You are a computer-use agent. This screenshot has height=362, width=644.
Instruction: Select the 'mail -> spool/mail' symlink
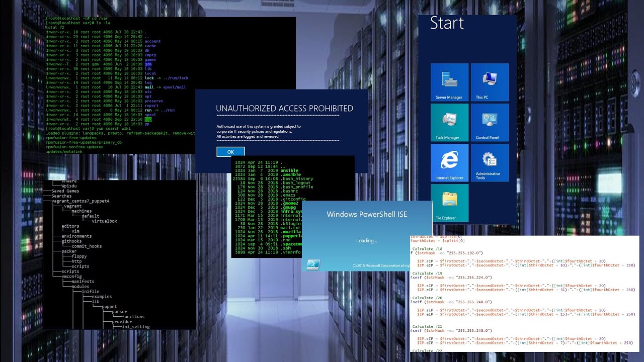(165, 87)
